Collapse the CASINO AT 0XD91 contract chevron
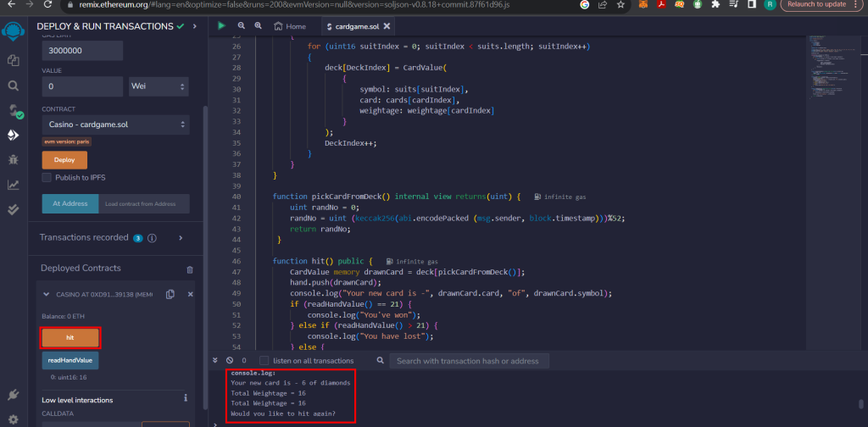 coord(46,294)
